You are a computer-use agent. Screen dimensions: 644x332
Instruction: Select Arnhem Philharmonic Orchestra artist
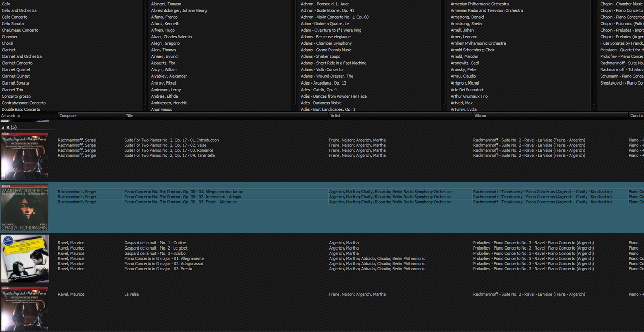coord(478,43)
